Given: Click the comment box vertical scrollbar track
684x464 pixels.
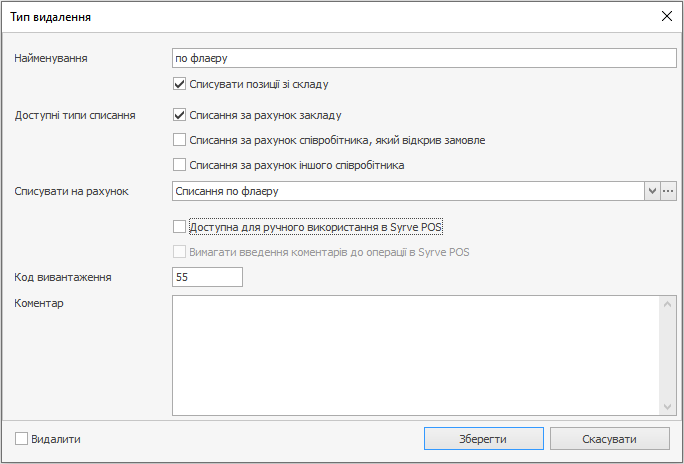Looking at the screenshot, I should (x=669, y=354).
